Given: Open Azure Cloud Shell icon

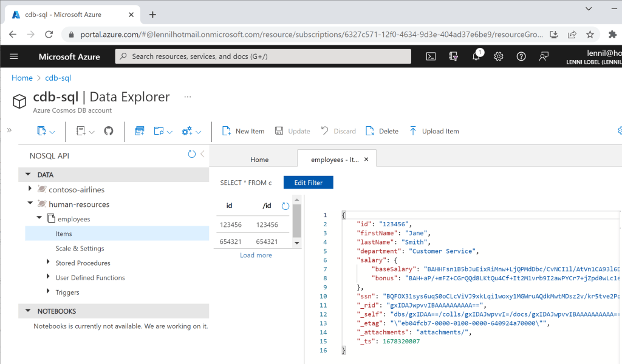Looking at the screenshot, I should [x=431, y=56].
